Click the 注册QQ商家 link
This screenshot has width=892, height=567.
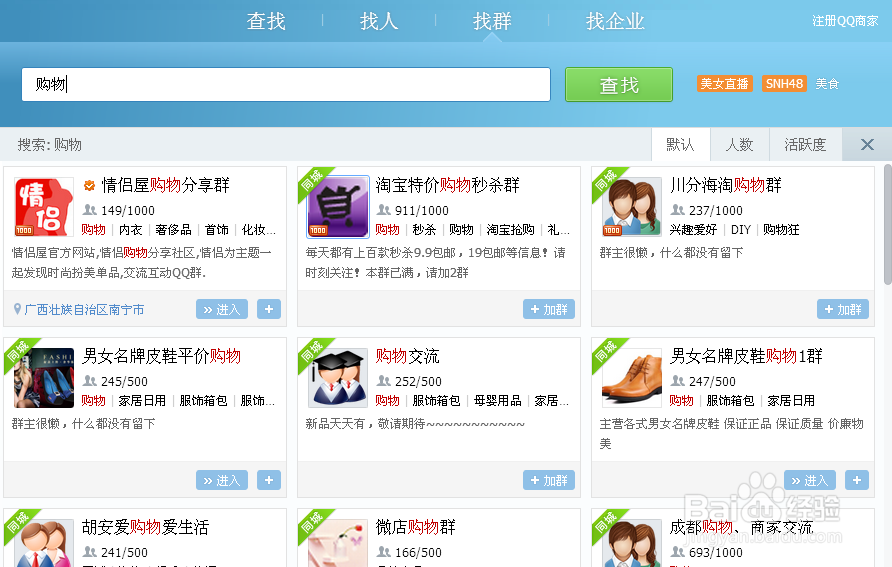point(845,21)
